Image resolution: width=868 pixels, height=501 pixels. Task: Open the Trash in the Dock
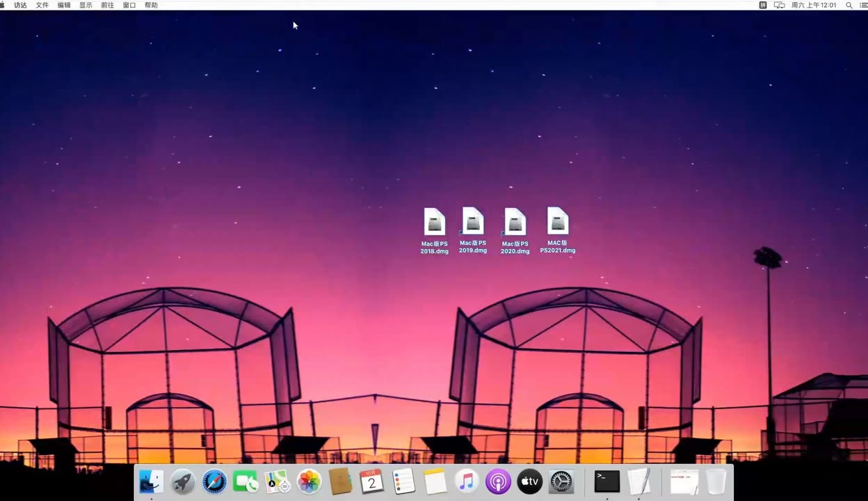716,482
